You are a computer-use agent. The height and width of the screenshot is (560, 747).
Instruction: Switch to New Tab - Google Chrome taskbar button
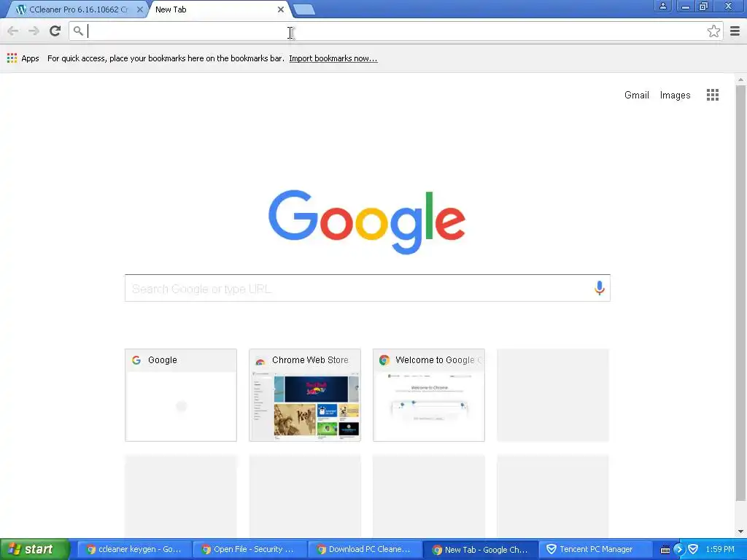coord(480,550)
